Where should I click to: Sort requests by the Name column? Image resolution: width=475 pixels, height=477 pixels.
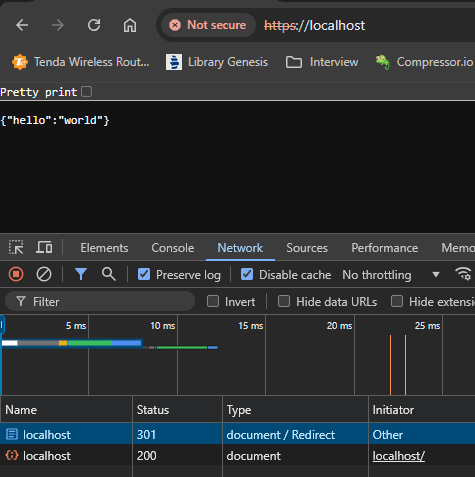67,410
